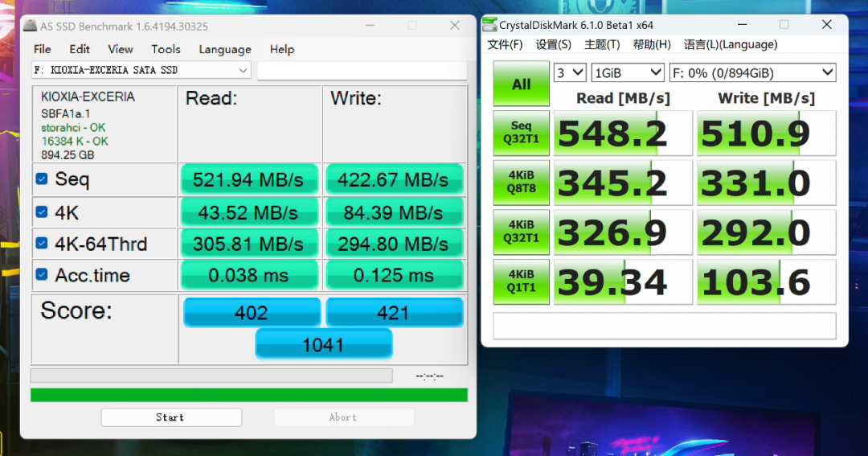Click the storahci - OK driver status text
Screen dimensions: 868x456
pos(73,127)
